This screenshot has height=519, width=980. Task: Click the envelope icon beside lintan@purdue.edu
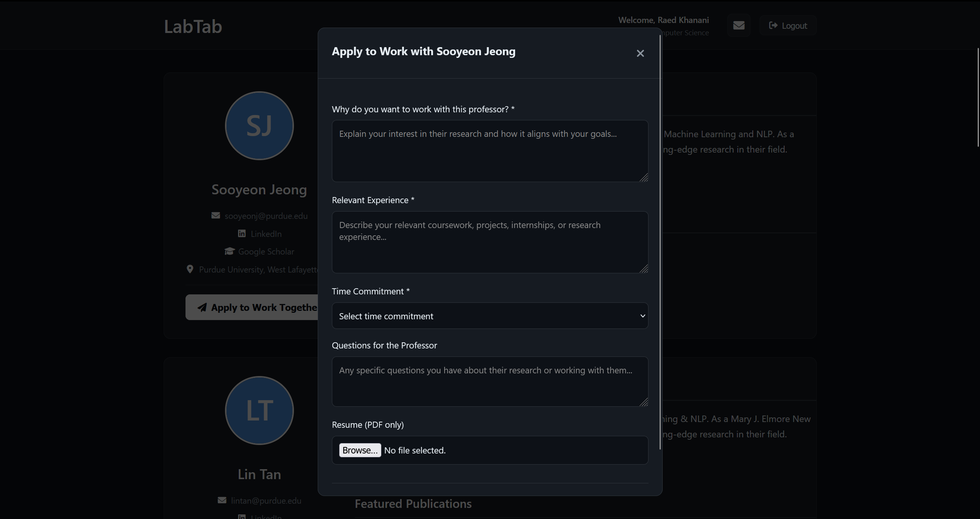tap(222, 500)
